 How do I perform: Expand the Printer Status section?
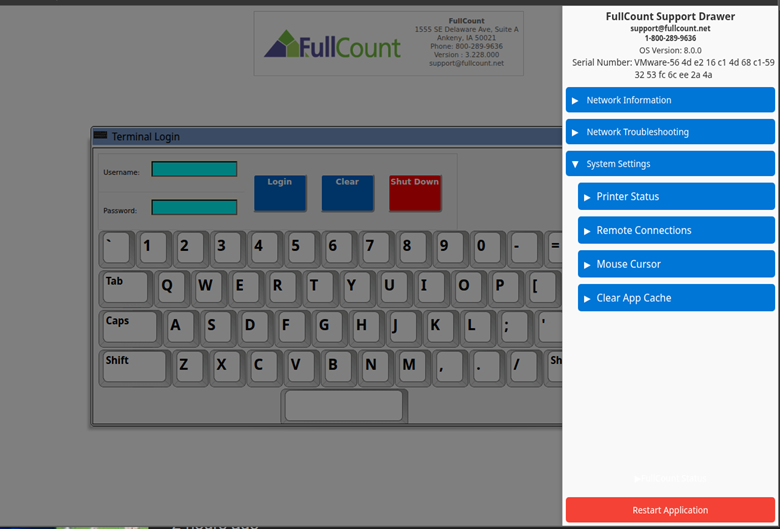676,197
